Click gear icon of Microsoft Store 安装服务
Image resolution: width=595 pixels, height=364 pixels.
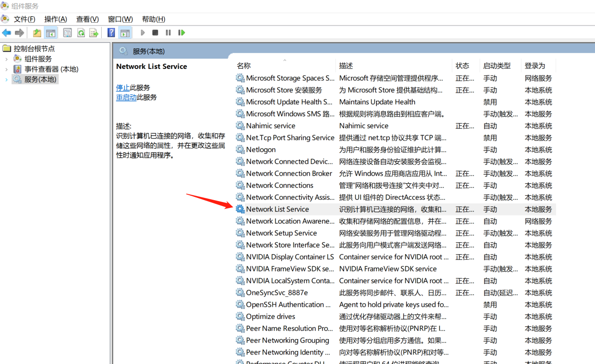(240, 90)
